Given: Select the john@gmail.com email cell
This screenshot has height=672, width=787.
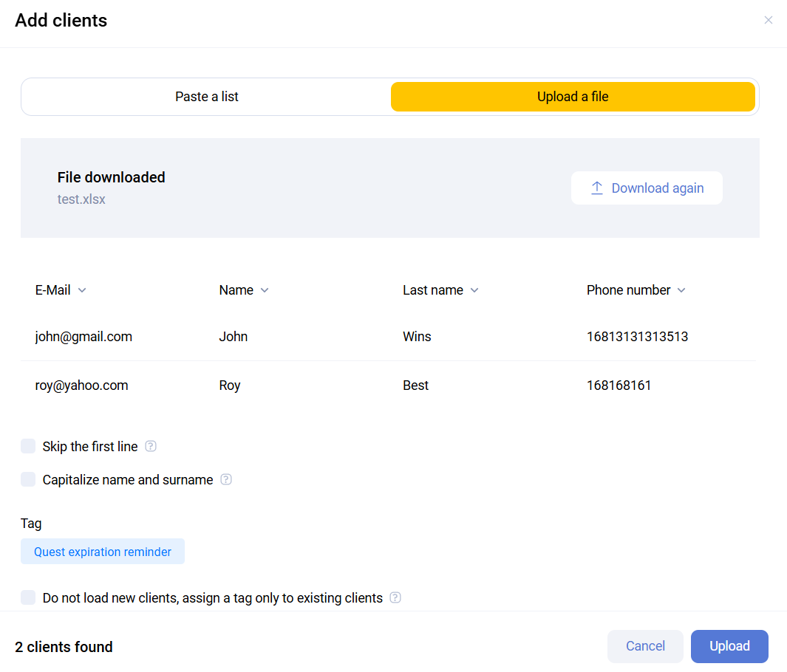Looking at the screenshot, I should tap(84, 337).
